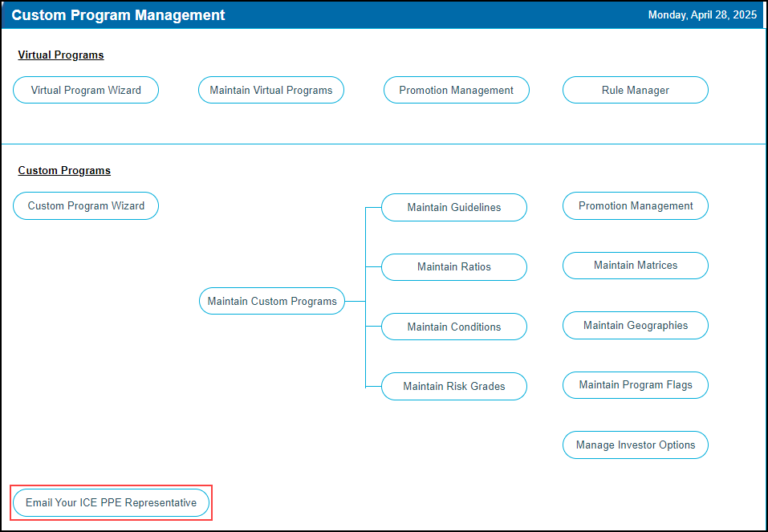Image resolution: width=768 pixels, height=532 pixels.
Task: Click the Custom Programs section heading
Action: click(64, 170)
